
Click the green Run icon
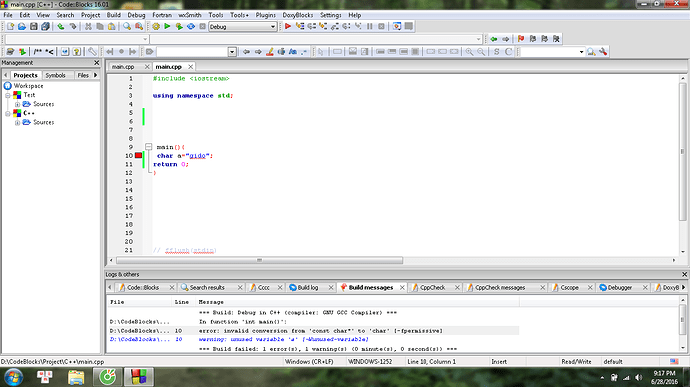[167, 26]
